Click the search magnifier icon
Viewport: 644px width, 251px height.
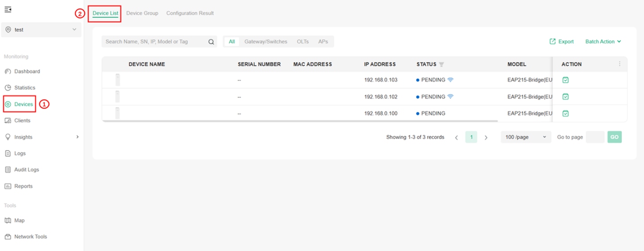(211, 42)
